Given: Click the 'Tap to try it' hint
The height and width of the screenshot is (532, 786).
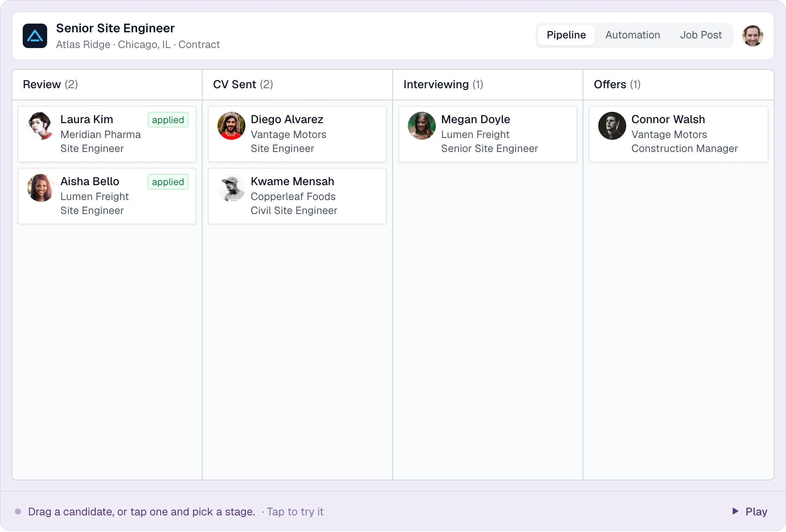Looking at the screenshot, I should [x=295, y=511].
